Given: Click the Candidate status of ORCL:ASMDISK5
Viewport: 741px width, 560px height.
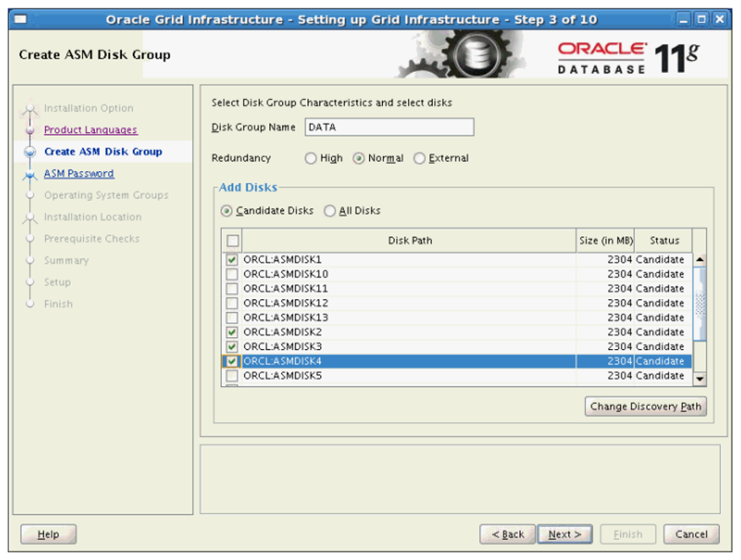Looking at the screenshot, I should pos(660,375).
